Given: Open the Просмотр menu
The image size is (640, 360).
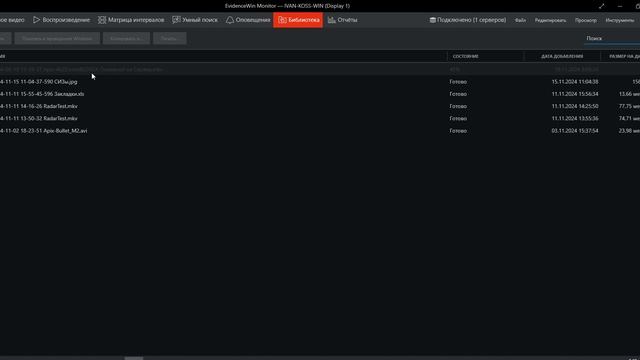Looking at the screenshot, I should tap(586, 20).
